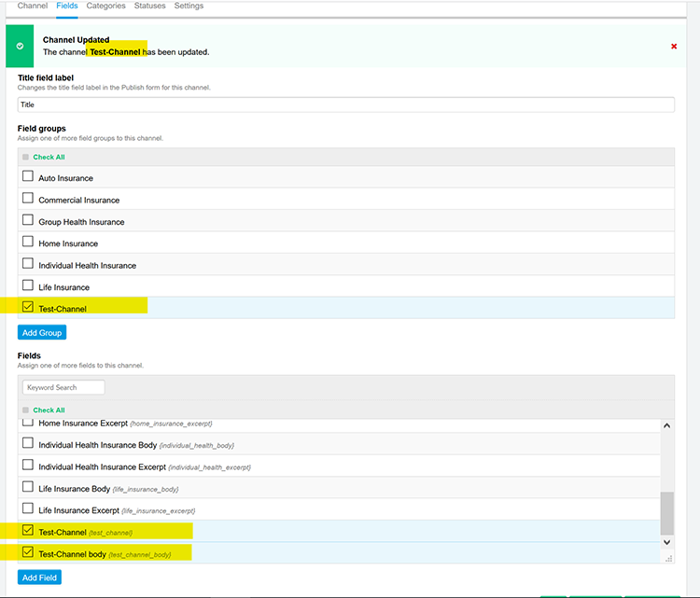Click the green success checkmark icon
Image resolution: width=700 pixels, height=598 pixels.
tap(20, 46)
